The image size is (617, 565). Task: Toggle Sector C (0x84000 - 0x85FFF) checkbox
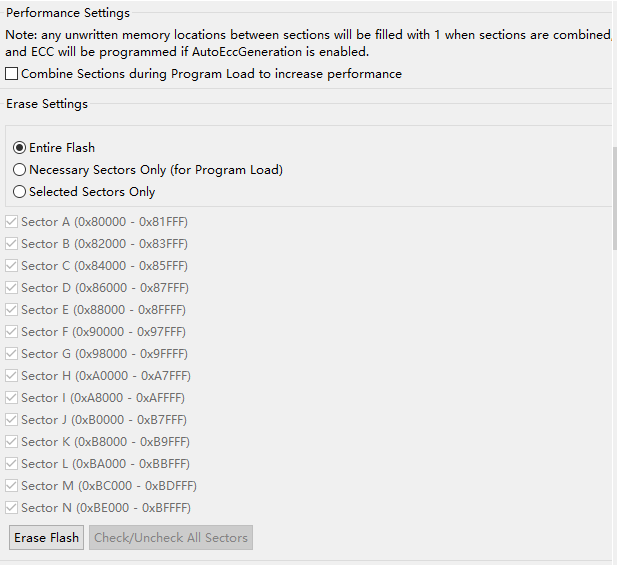click(x=12, y=266)
